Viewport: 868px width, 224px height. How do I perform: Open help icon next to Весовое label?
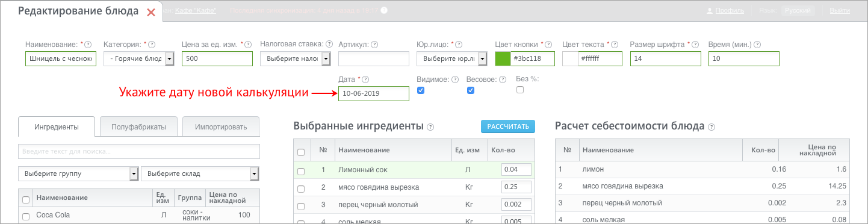[503, 79]
